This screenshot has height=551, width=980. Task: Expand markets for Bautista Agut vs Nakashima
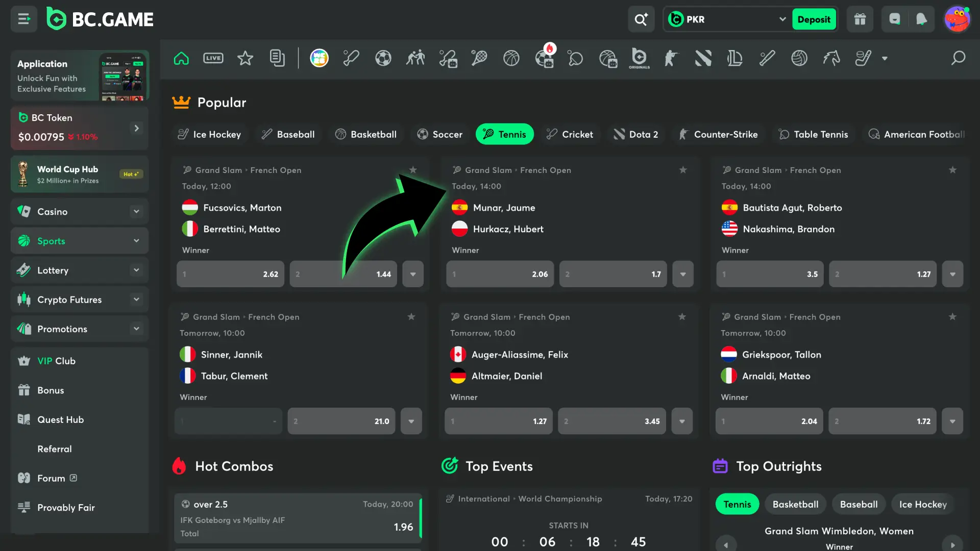click(952, 274)
